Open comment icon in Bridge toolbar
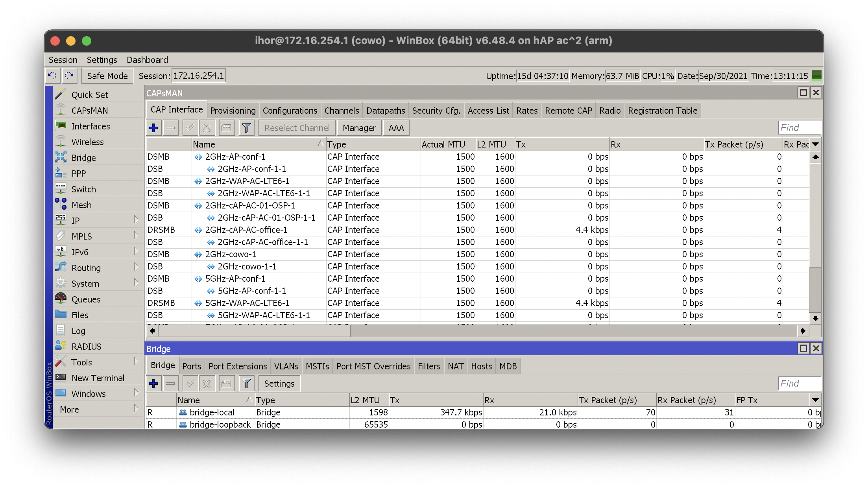Screen dimensions: 868x487 coord(226,384)
